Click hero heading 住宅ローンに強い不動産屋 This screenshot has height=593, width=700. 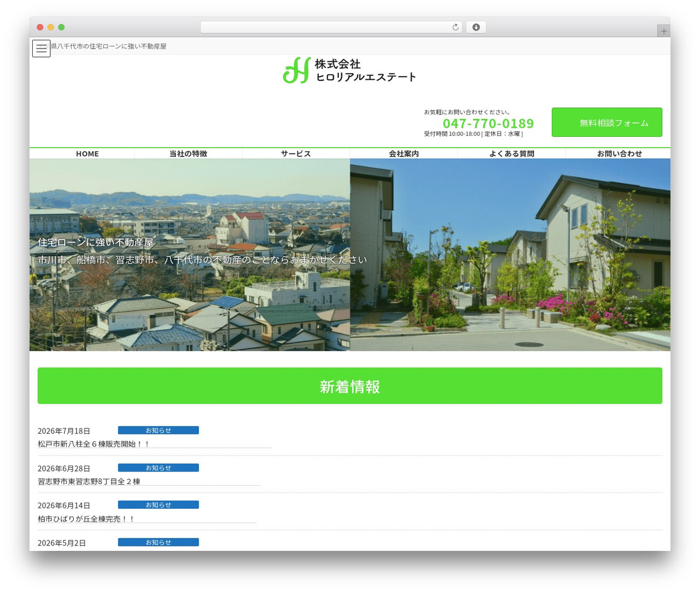click(96, 242)
